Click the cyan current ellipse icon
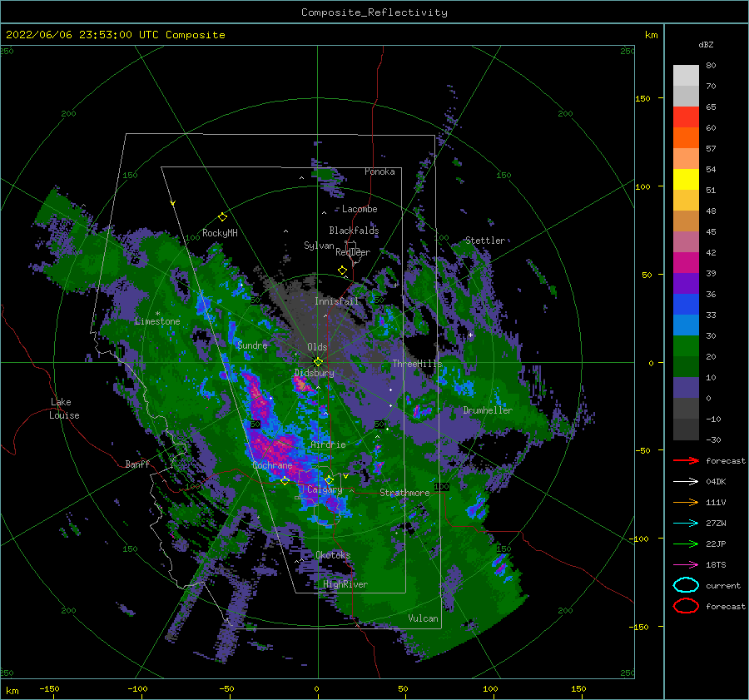Viewport: 749px width, 700px height. (x=686, y=585)
